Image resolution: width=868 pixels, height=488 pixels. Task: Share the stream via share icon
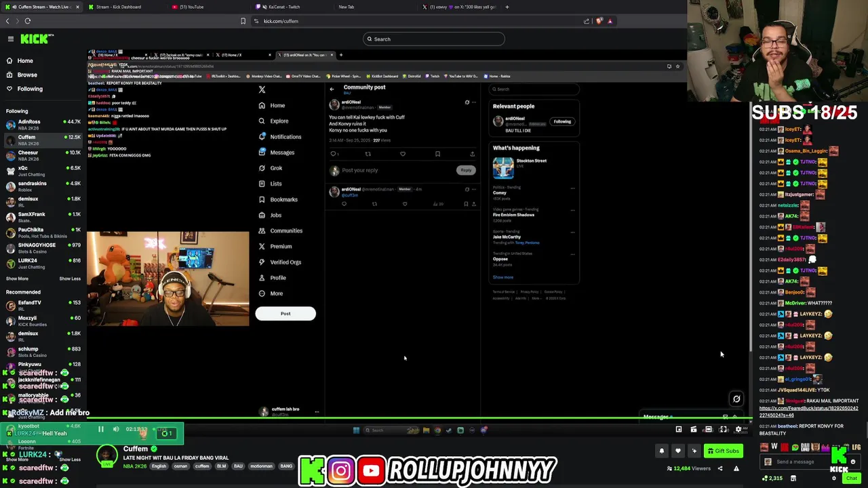point(720,468)
